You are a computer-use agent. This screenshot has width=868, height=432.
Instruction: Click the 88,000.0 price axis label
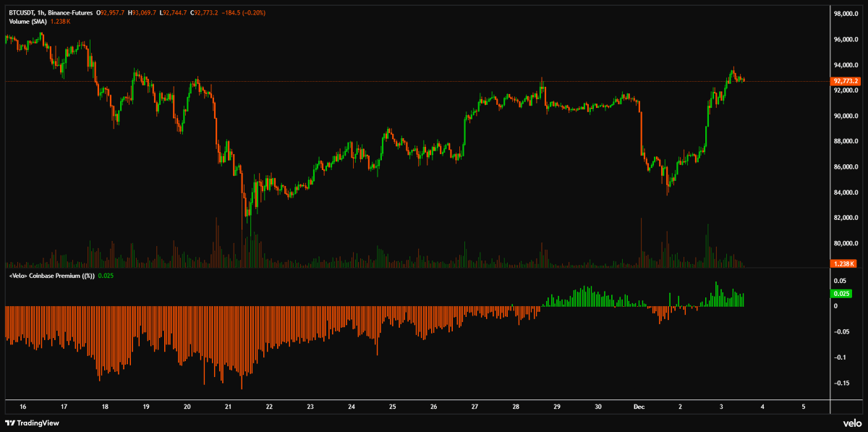coord(847,141)
